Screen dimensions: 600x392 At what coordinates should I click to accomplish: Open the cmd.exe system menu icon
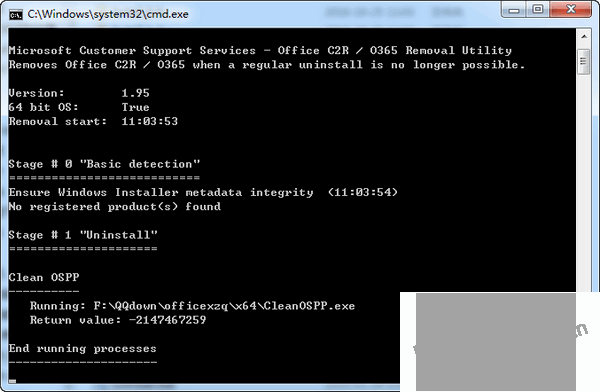[16, 15]
